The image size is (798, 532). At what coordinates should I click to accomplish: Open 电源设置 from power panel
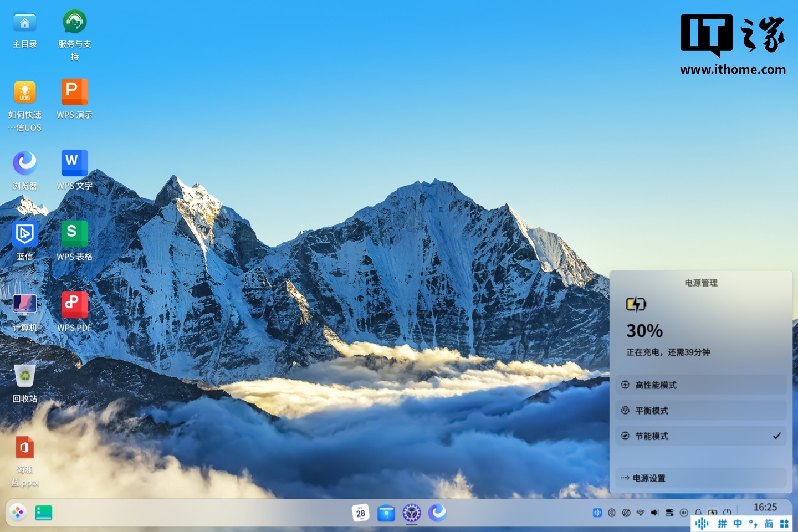(x=700, y=478)
